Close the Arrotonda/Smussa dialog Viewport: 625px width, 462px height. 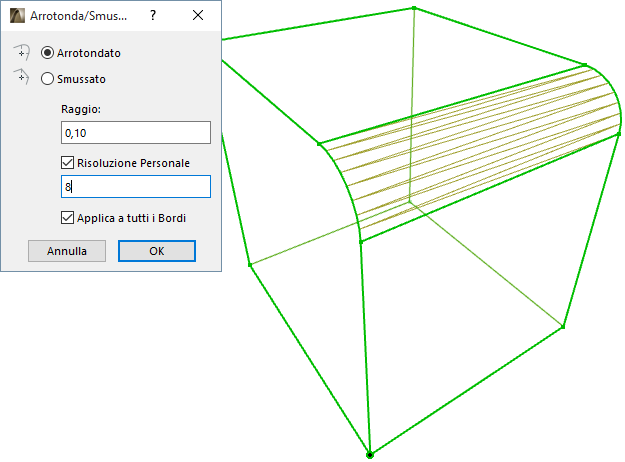198,15
